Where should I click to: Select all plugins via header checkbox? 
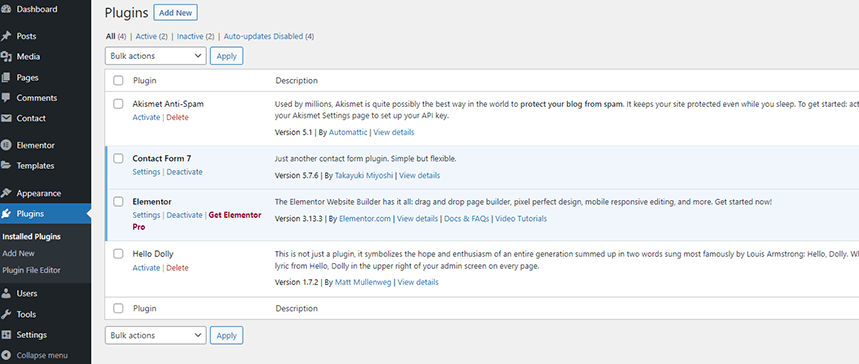[x=118, y=81]
